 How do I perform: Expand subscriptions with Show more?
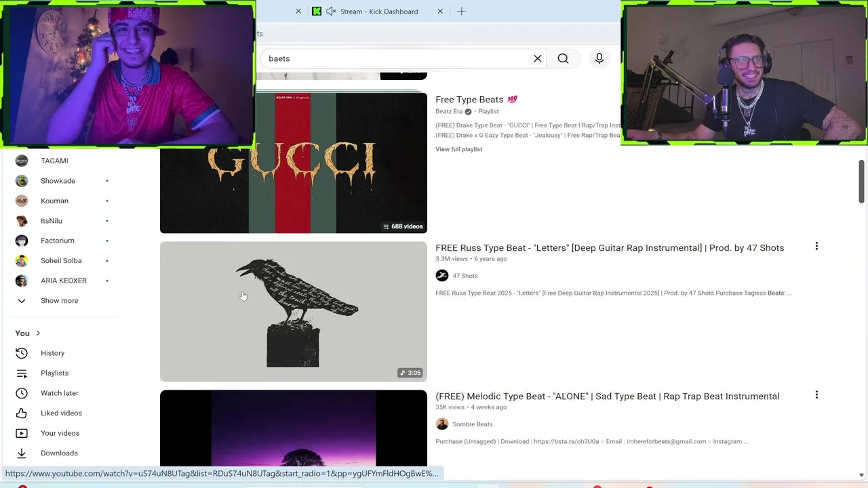tap(59, 300)
